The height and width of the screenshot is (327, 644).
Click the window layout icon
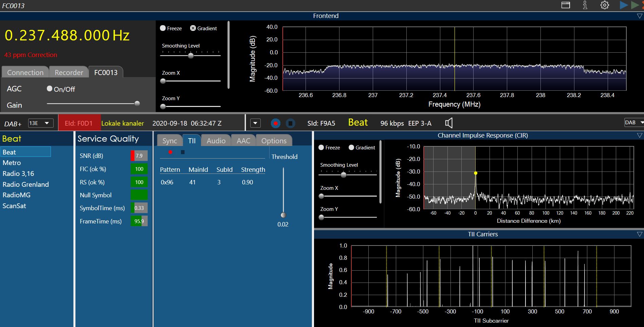(566, 5)
